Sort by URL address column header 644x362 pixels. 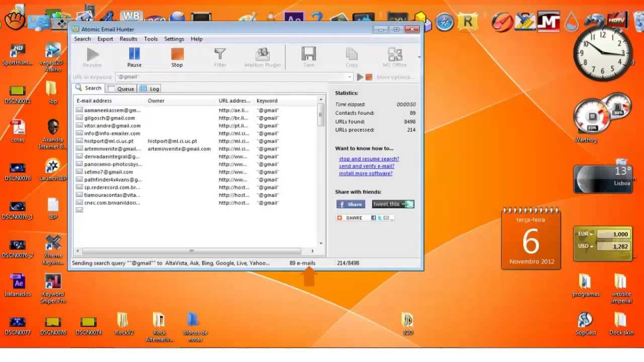coord(235,101)
